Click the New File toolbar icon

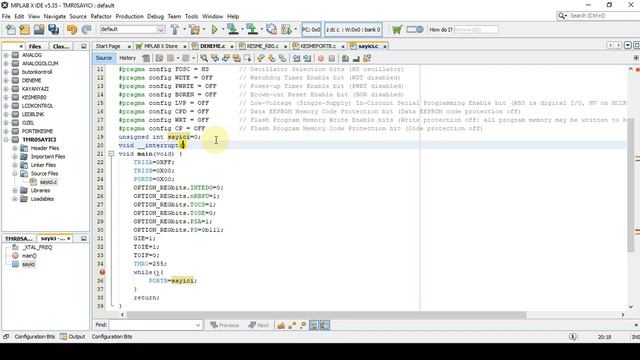tap(11, 29)
